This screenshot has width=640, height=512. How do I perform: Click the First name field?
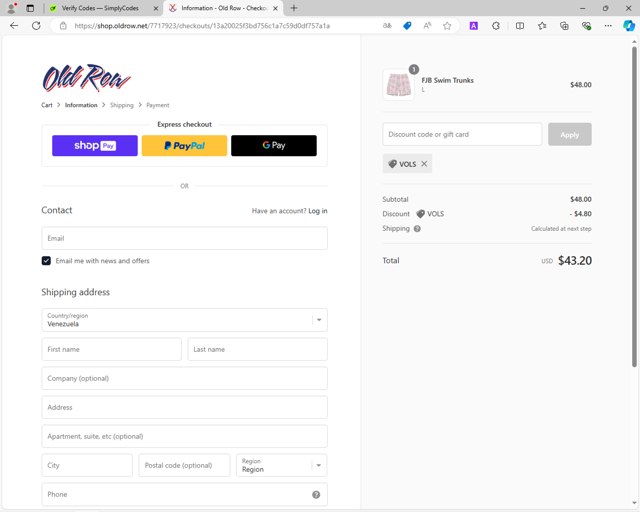coord(111,349)
